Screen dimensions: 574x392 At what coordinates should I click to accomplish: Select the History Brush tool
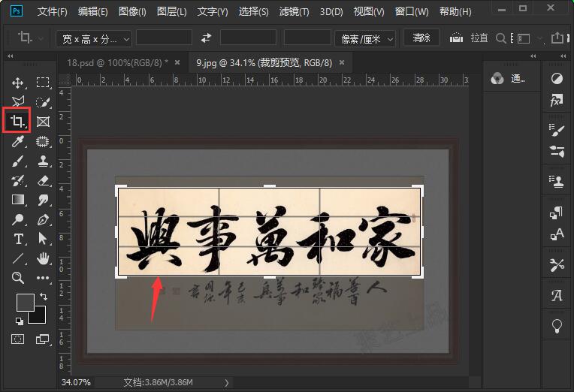point(17,181)
